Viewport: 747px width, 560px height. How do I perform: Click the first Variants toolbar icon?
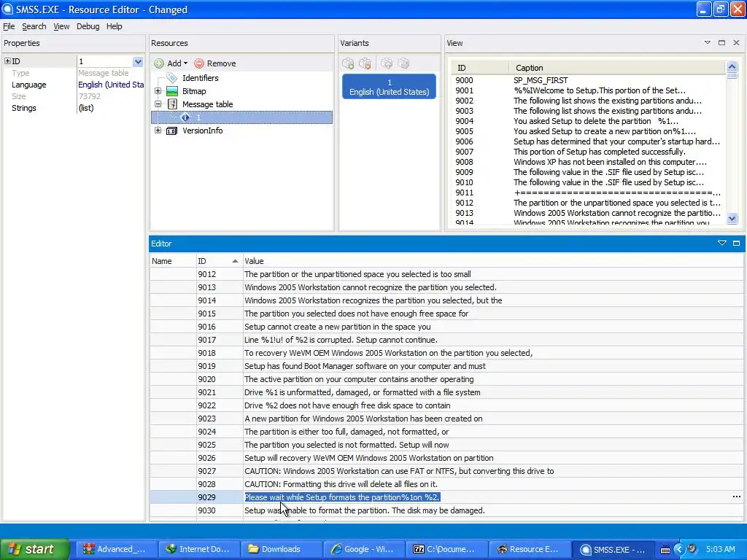(x=348, y=63)
